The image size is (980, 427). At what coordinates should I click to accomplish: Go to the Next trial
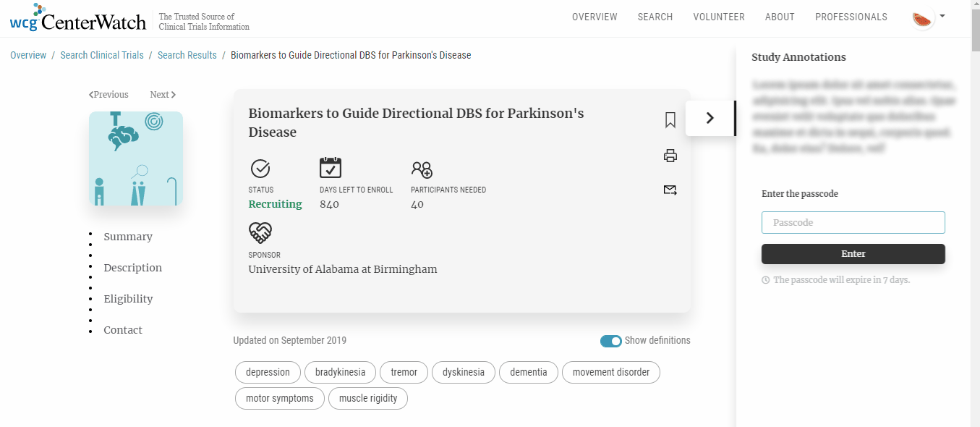tap(163, 95)
